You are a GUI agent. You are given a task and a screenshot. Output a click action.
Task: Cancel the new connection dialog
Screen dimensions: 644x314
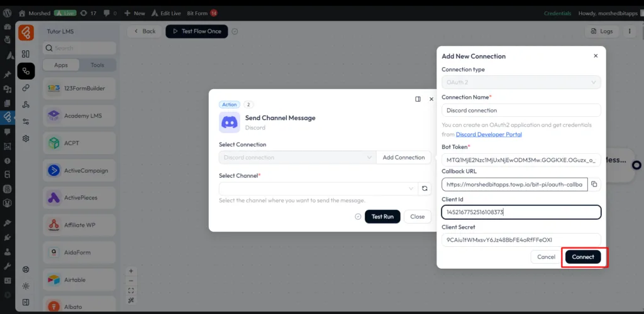[546, 257]
